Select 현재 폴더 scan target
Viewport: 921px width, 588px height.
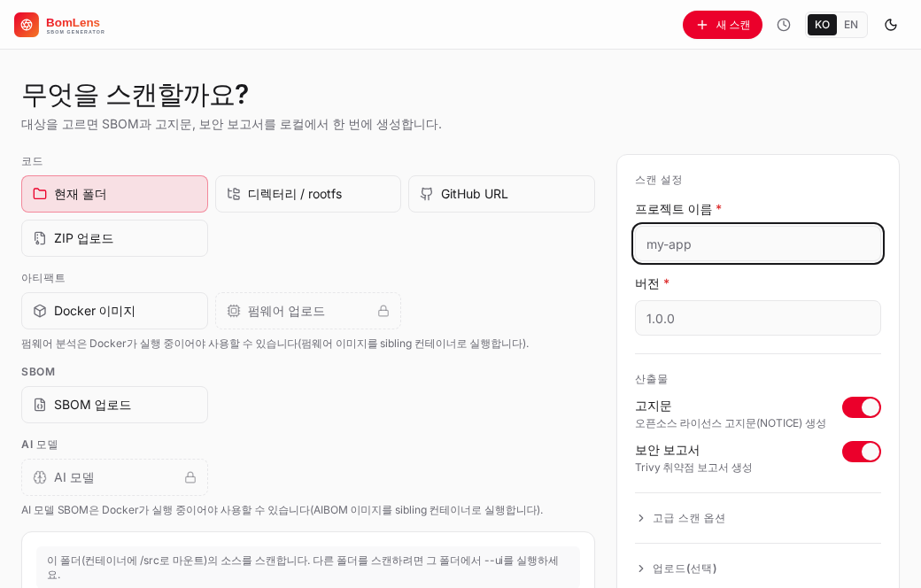pos(114,194)
